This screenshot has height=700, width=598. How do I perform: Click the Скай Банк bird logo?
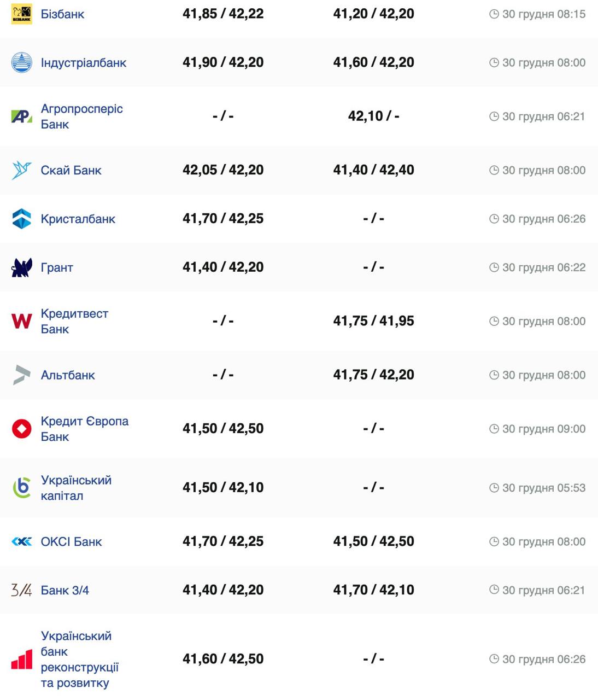point(22,170)
